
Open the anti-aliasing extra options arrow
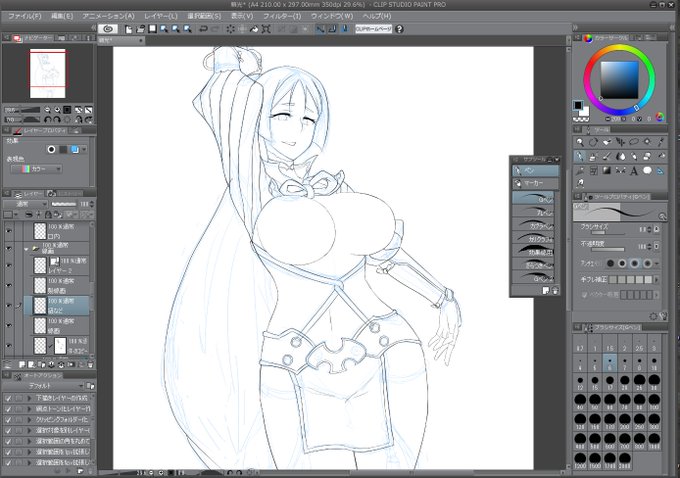[x=657, y=263]
